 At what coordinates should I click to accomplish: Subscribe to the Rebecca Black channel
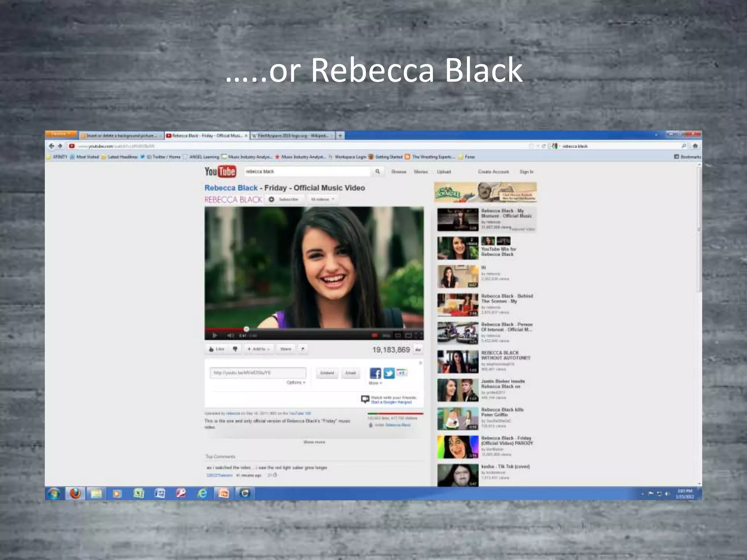[284, 199]
